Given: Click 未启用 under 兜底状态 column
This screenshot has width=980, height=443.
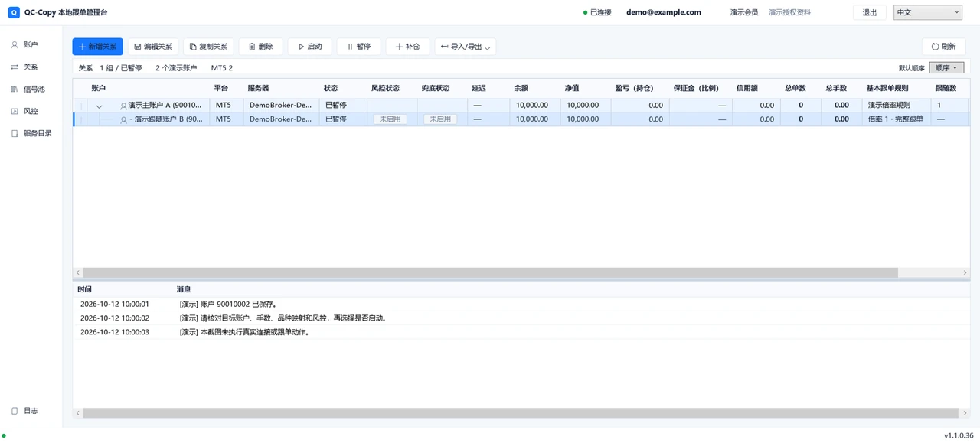Looking at the screenshot, I should pos(439,119).
